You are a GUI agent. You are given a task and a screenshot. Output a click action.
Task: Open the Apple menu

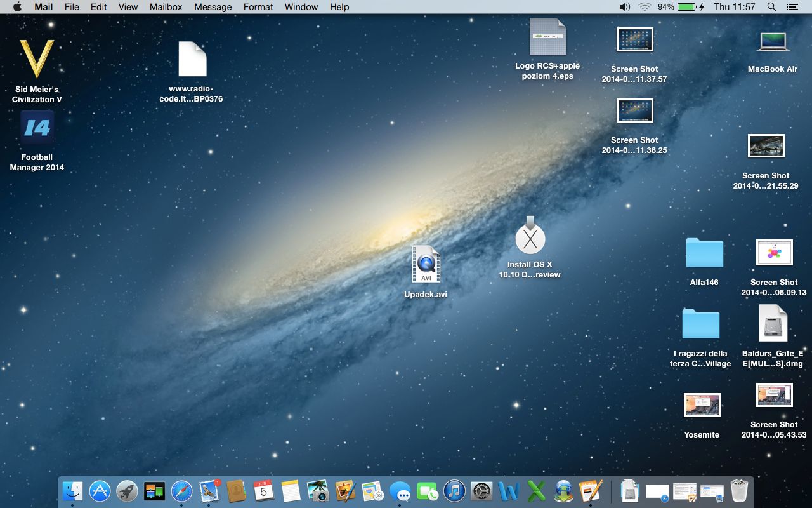16,7
